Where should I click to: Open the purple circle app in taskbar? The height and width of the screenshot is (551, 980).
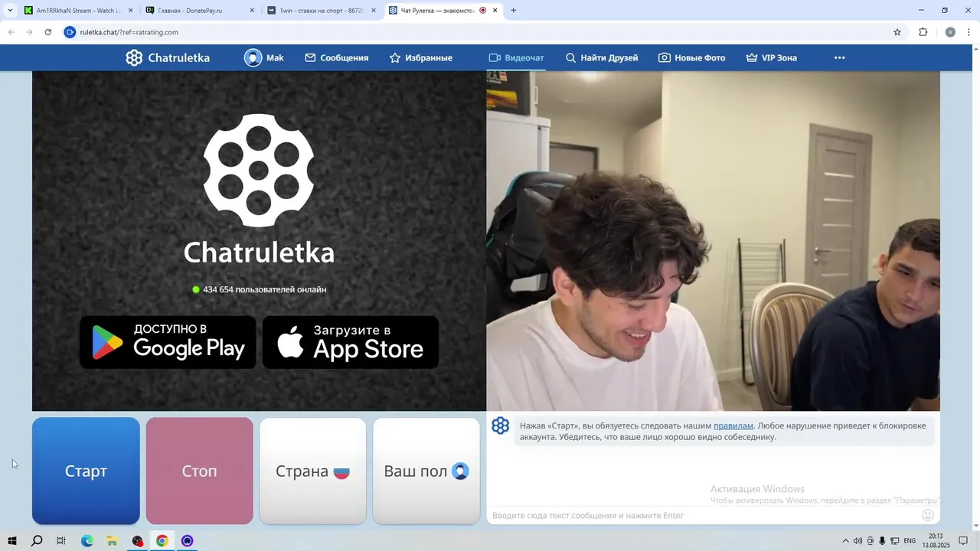[188, 541]
